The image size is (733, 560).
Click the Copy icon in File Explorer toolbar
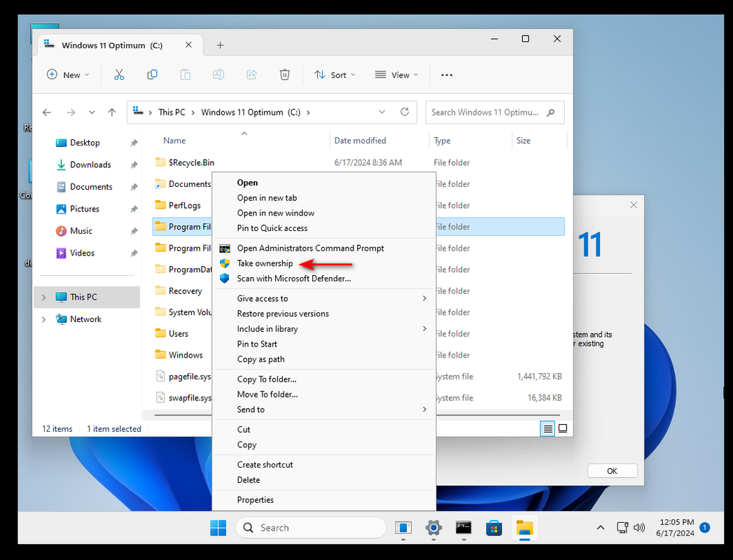coord(153,75)
